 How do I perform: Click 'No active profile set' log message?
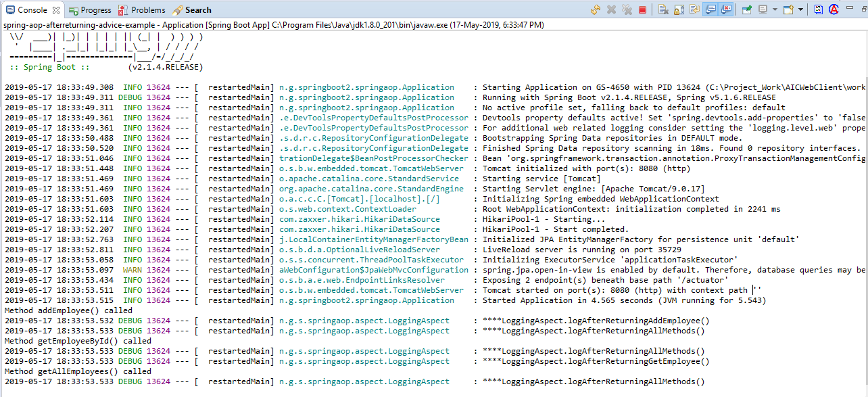pyautogui.click(x=633, y=108)
